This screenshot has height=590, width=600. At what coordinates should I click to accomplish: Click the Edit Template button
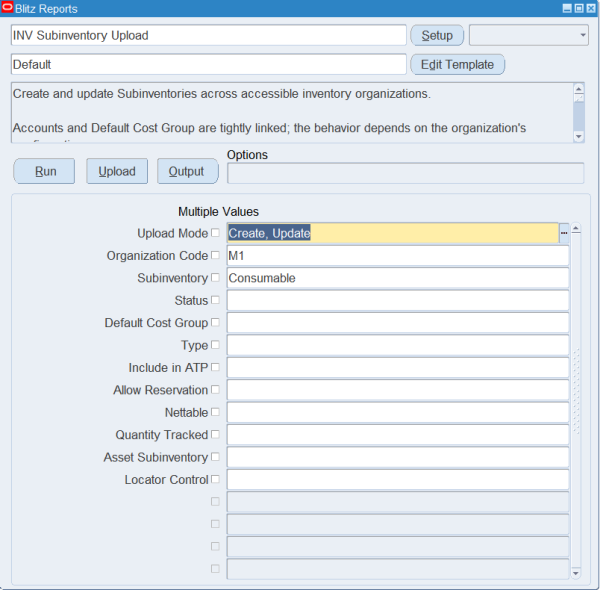[x=457, y=64]
